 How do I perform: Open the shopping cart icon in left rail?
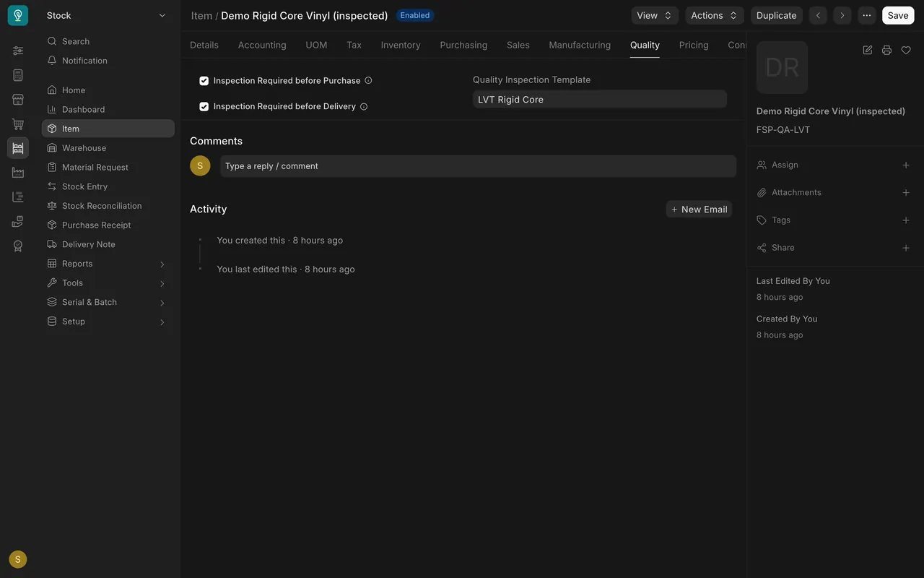click(x=18, y=124)
